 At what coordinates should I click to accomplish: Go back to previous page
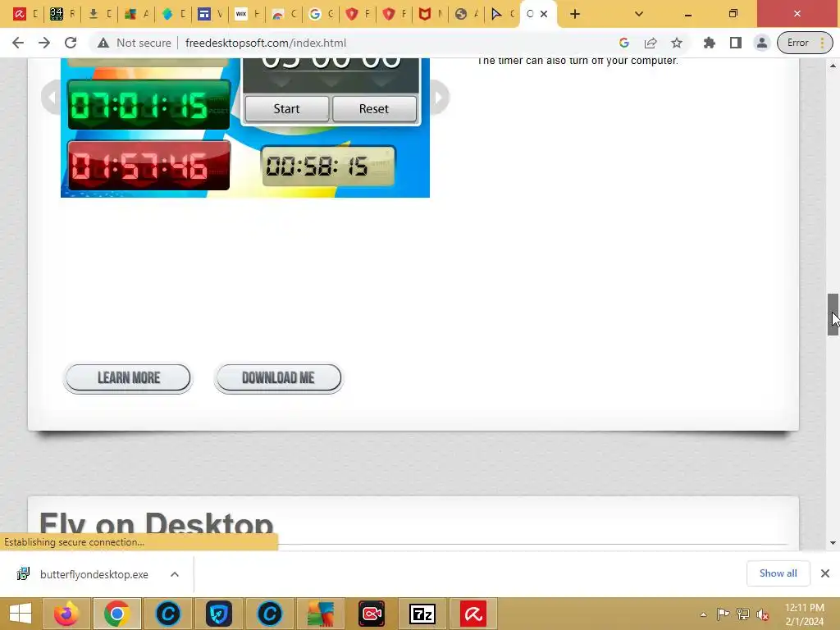point(18,43)
